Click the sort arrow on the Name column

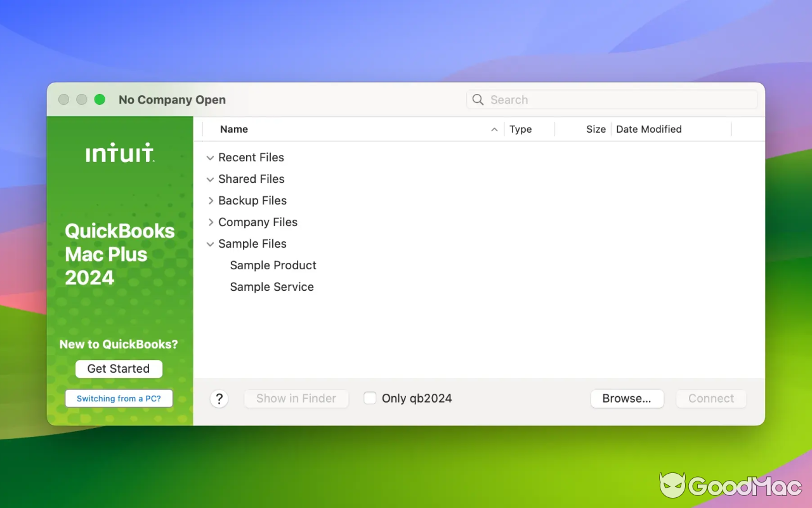pyautogui.click(x=494, y=129)
